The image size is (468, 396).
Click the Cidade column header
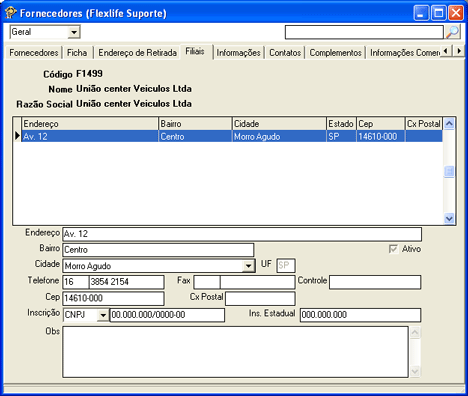click(x=279, y=124)
